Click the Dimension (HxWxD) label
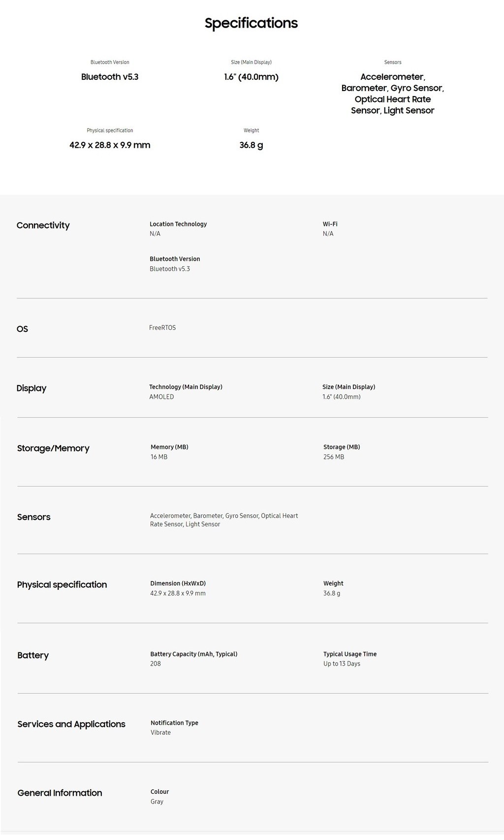The width and height of the screenshot is (504, 840). [178, 583]
